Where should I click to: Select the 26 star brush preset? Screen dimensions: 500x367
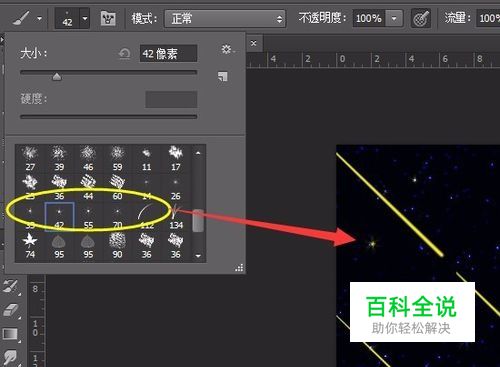point(176,188)
